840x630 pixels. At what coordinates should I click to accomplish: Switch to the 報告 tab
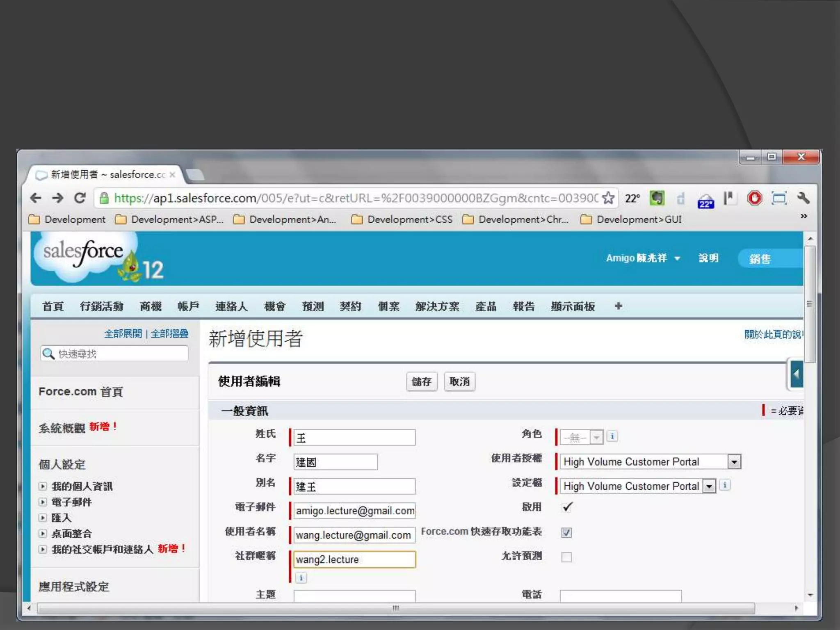[x=524, y=306]
